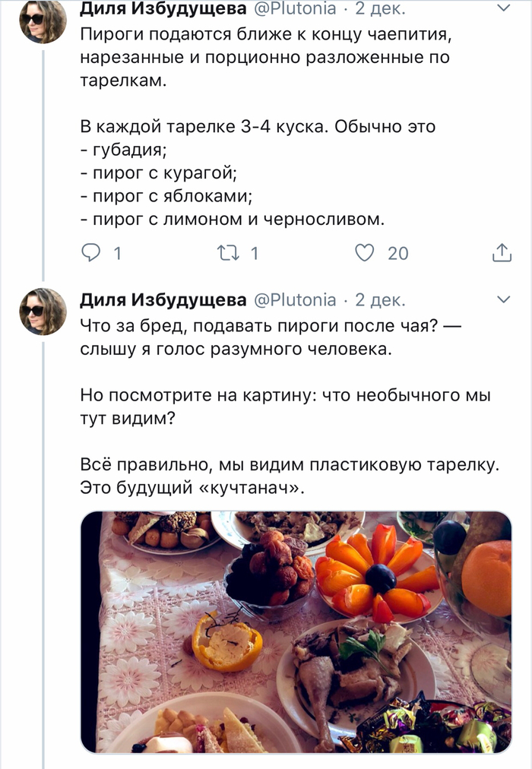This screenshot has width=532, height=769.
Task: Open Диля Избудущева name in first tweet
Action: pos(163,10)
